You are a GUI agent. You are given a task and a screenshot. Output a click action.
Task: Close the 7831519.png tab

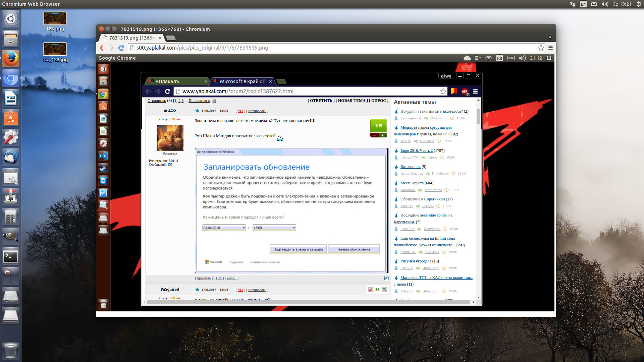pyautogui.click(x=160, y=38)
